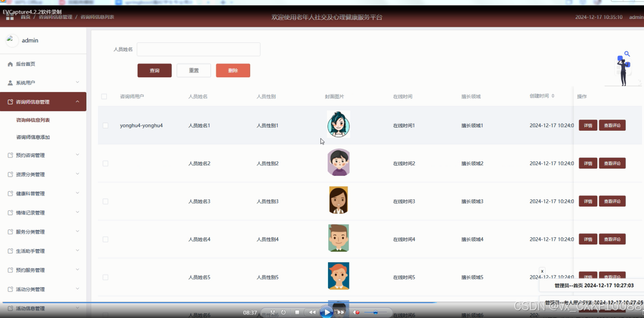Expand the 资源分类管理 chevron
The width and height of the screenshot is (644, 318).
click(78, 174)
